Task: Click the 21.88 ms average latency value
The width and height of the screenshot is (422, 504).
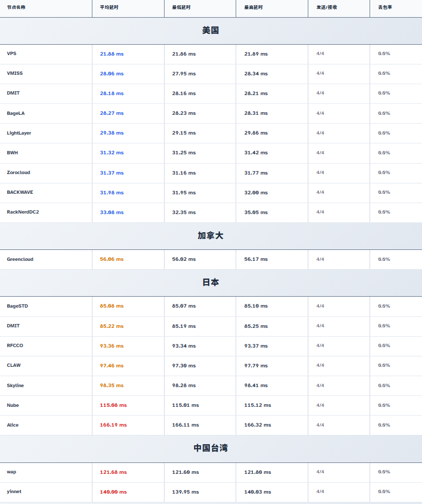Action: pos(112,54)
